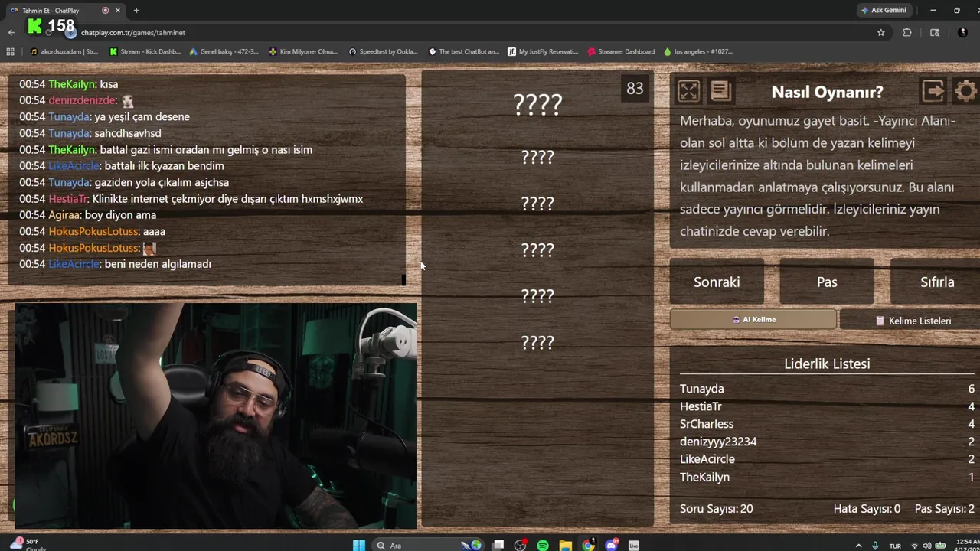Screen dimensions: 980x551
Task: Open the Live app taskbar icon
Action: tap(633, 545)
